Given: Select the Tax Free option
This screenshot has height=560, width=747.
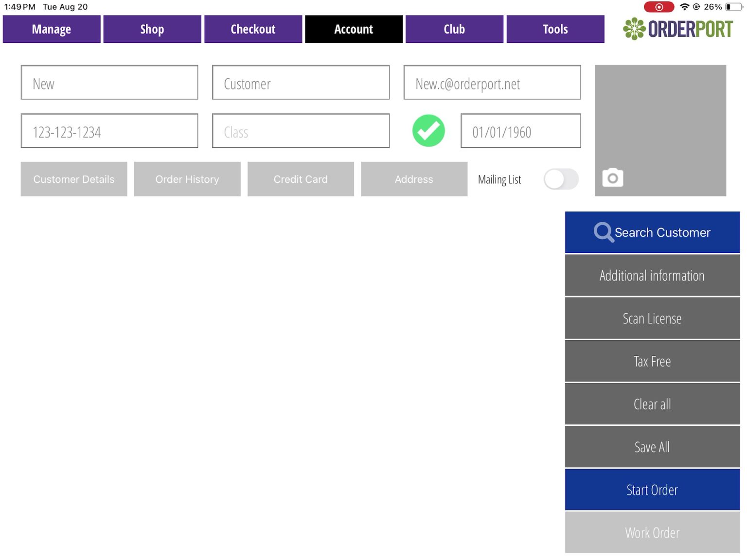Looking at the screenshot, I should (652, 361).
